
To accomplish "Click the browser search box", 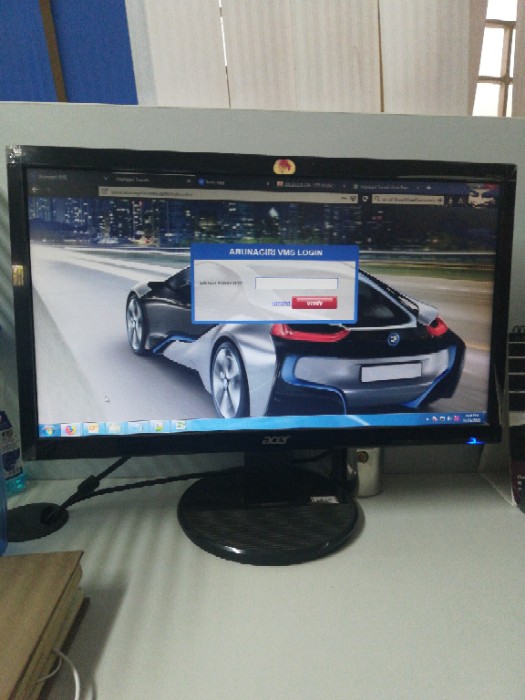I will (408, 200).
